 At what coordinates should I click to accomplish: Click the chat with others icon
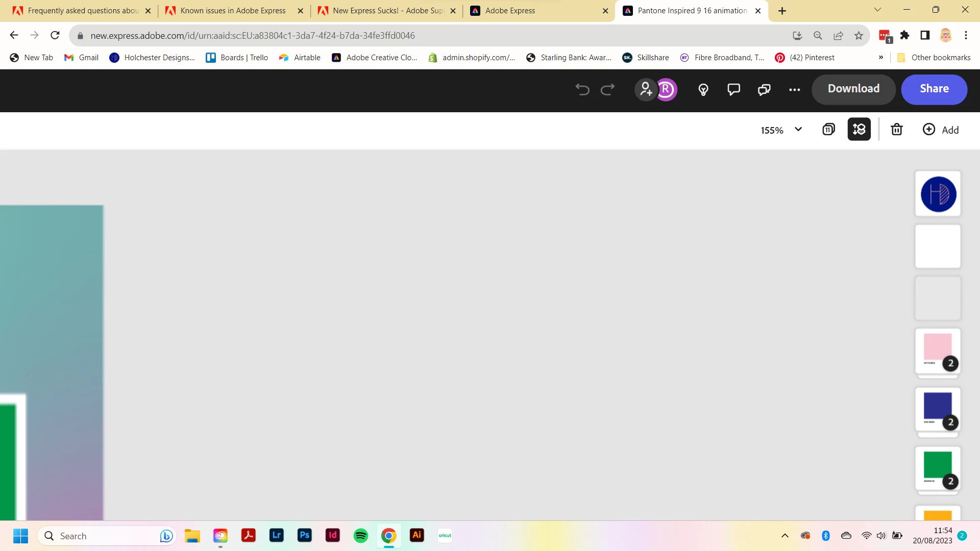(764, 90)
